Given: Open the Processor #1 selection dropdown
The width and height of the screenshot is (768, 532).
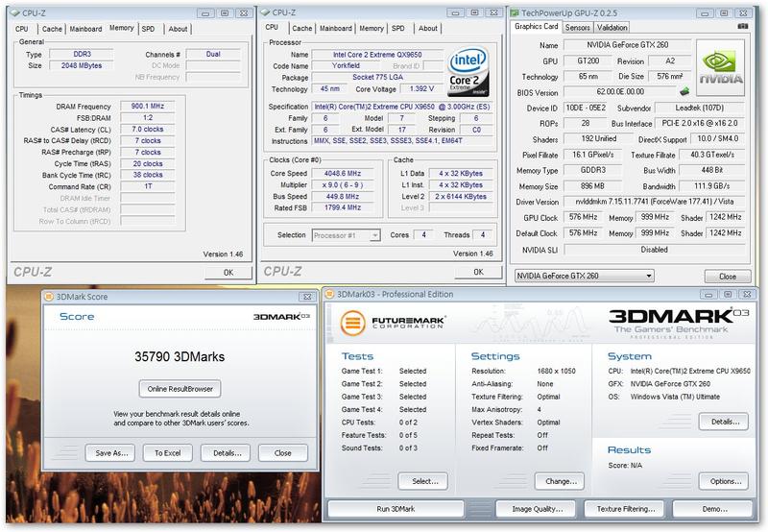Looking at the screenshot, I should tap(374, 235).
